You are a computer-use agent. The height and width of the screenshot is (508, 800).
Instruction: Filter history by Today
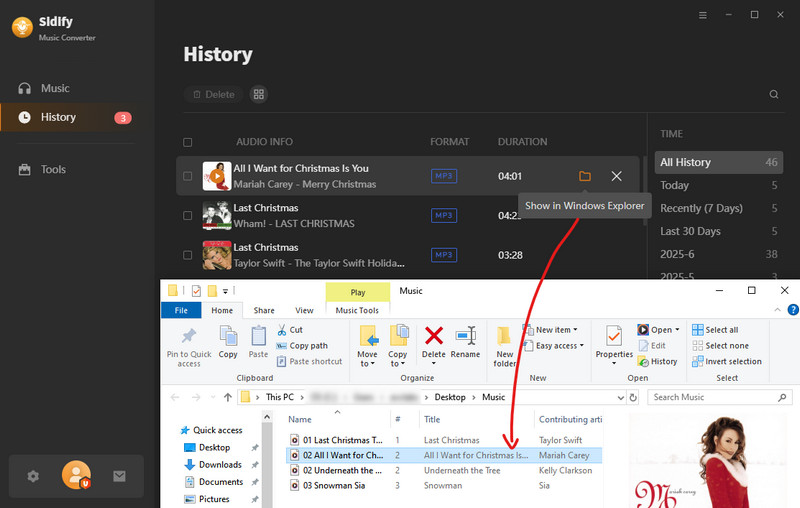(x=718, y=185)
